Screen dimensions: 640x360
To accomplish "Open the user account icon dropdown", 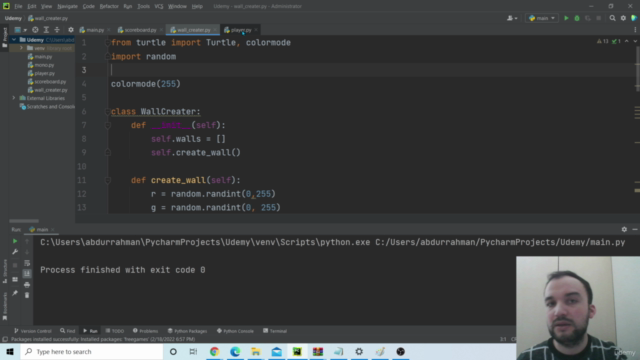I will coord(512,18).
